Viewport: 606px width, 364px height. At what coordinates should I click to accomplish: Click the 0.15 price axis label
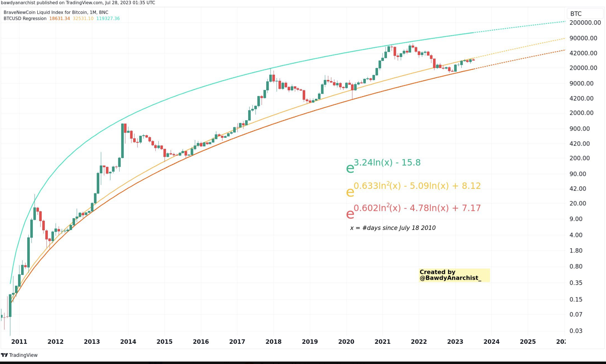576,300
